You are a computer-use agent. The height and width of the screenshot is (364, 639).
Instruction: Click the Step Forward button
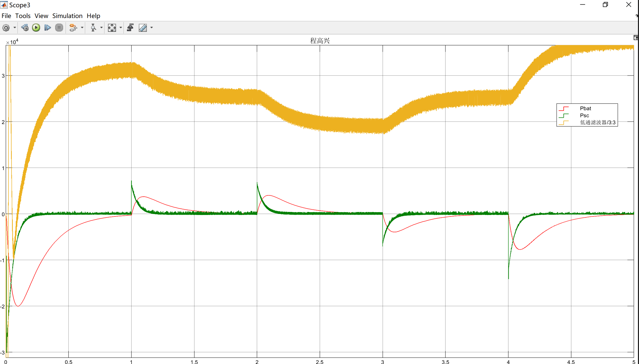pos(48,27)
